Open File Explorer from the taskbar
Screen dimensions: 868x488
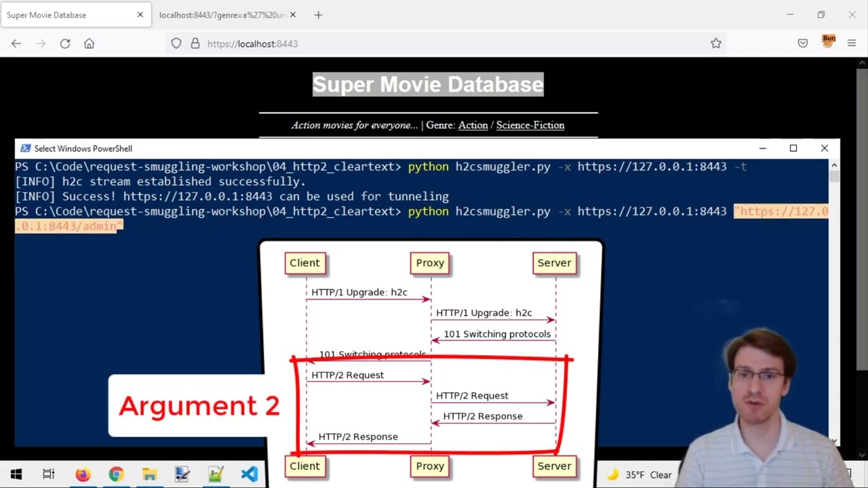coord(149,474)
